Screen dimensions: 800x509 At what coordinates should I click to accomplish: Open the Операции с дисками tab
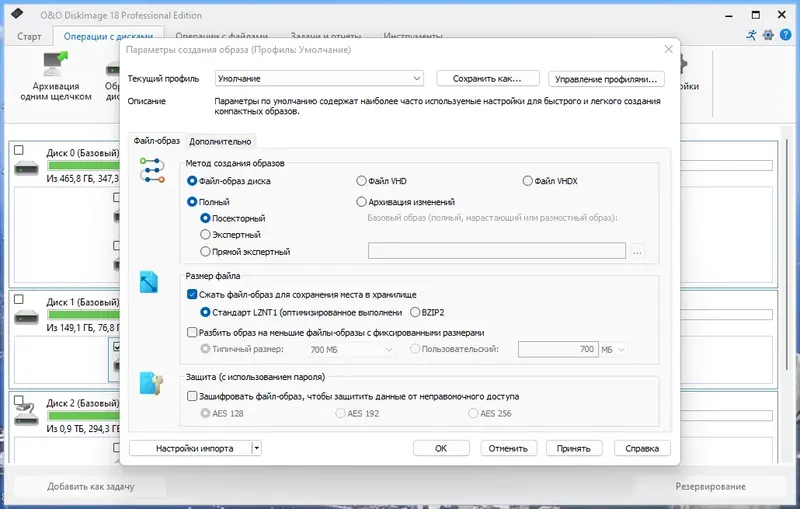click(x=108, y=36)
